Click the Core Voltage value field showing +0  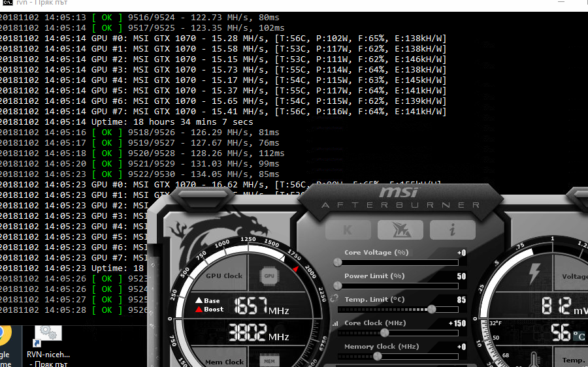(x=462, y=253)
